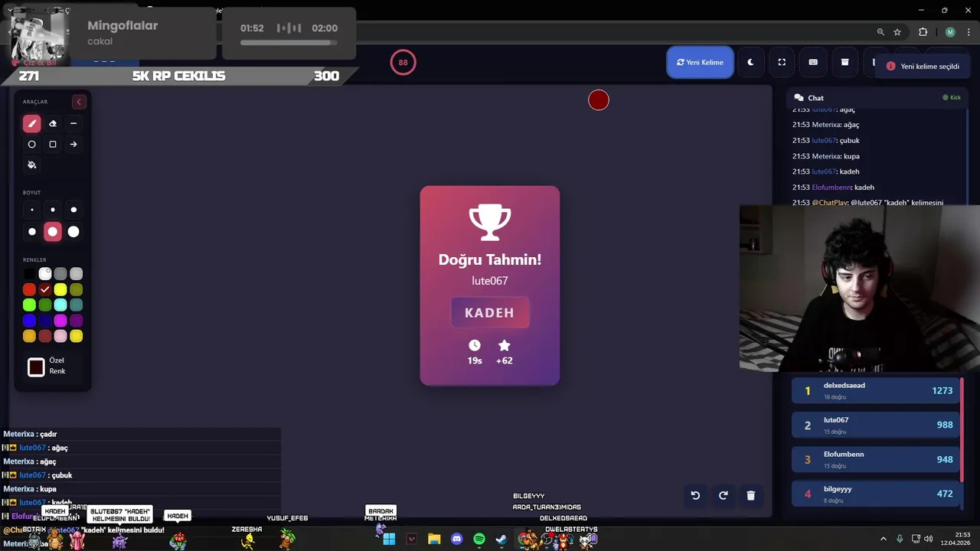Select delxedsaead row in leaderboard
The height and width of the screenshot is (551, 980).
pyautogui.click(x=875, y=390)
